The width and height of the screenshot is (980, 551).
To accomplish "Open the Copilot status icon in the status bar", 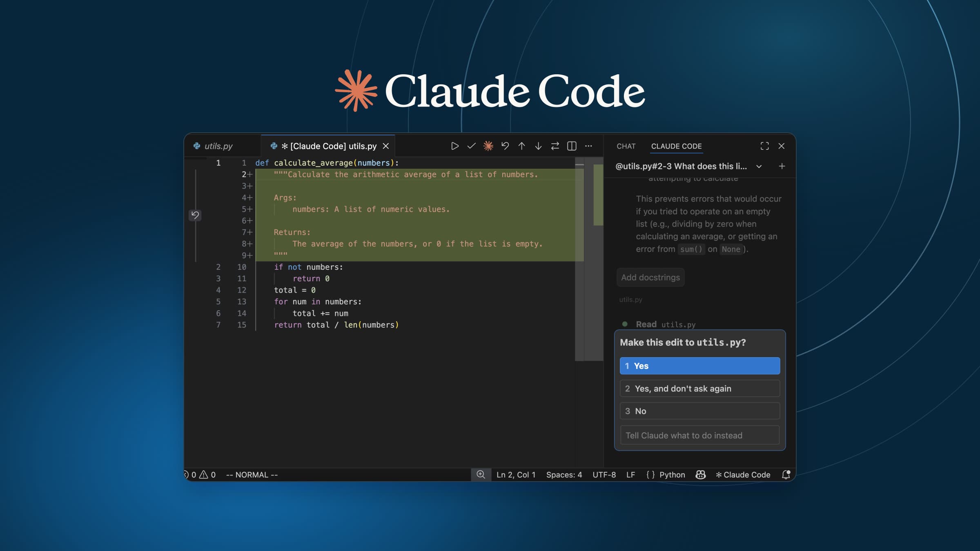I will (701, 475).
